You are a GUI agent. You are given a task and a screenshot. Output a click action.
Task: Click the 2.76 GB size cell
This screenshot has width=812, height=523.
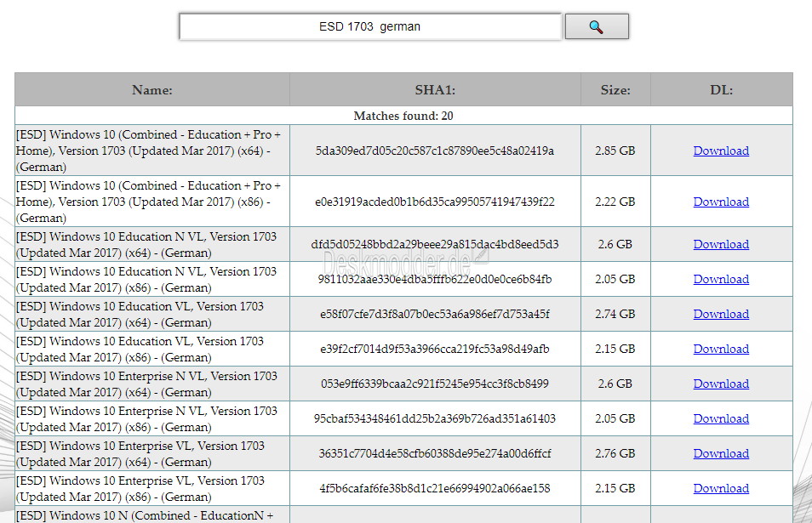click(x=615, y=453)
